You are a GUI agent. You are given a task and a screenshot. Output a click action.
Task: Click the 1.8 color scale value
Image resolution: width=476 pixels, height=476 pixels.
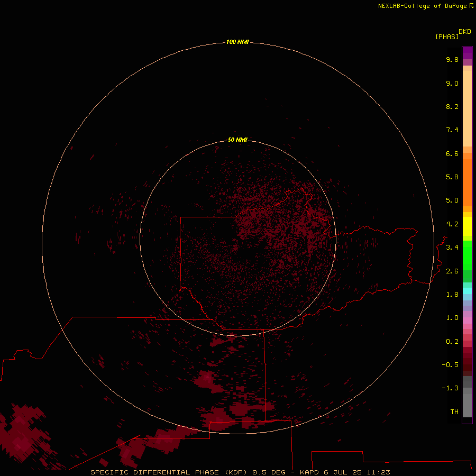(x=452, y=295)
